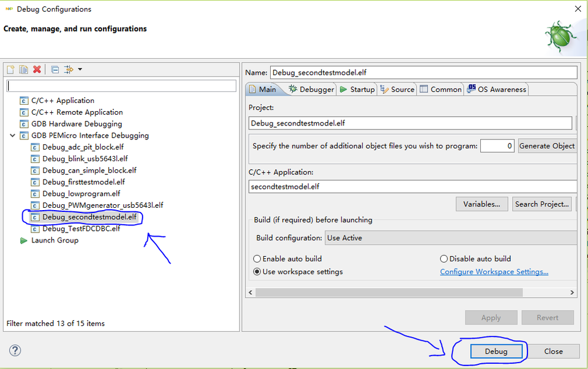588x369 pixels.
Task: Select C/C++ Application configuration type
Action: pyautogui.click(x=62, y=101)
